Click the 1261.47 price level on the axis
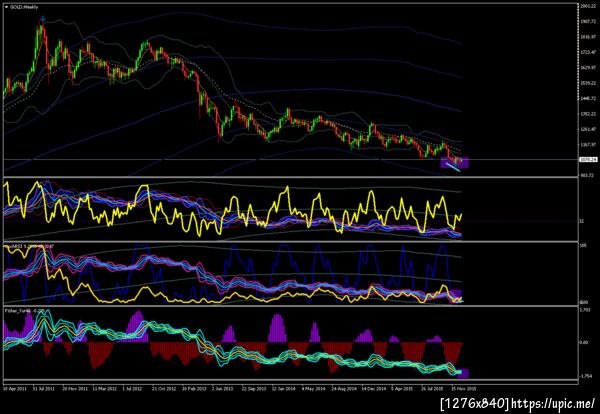Screen dimensions: 600x414 coord(589,129)
